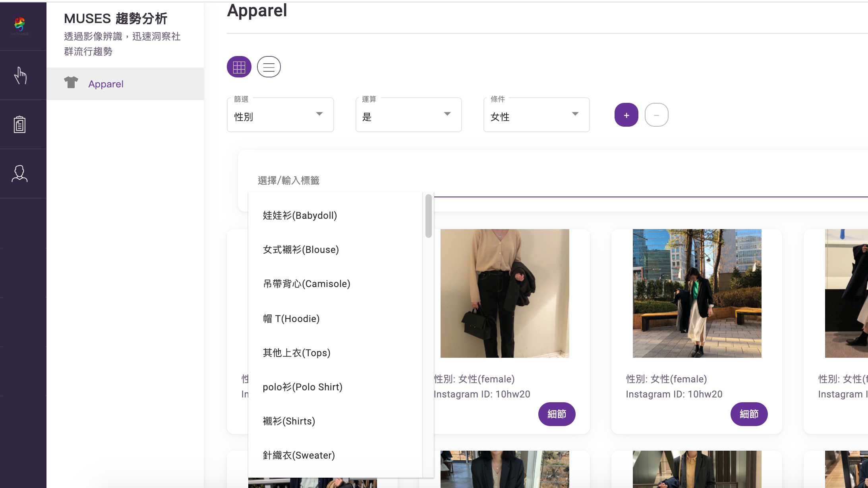
Task: Pick 針織衣(Sweater) from the list
Action: (x=299, y=455)
